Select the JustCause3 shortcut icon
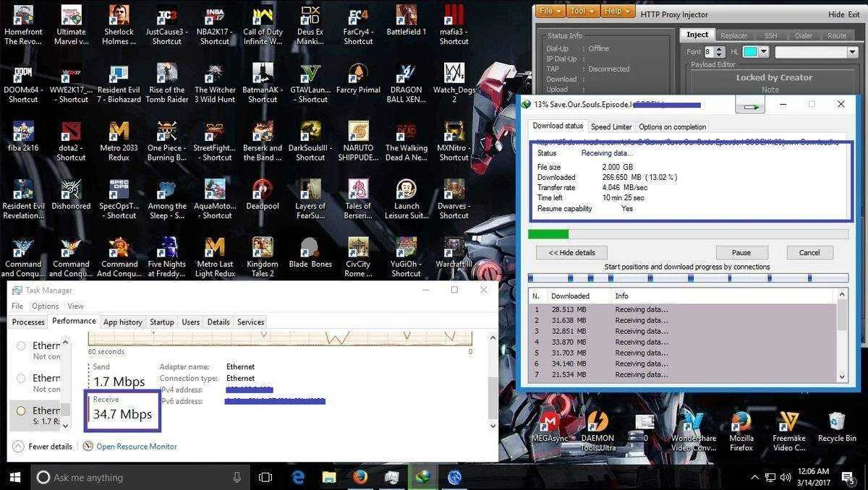 pos(167,25)
